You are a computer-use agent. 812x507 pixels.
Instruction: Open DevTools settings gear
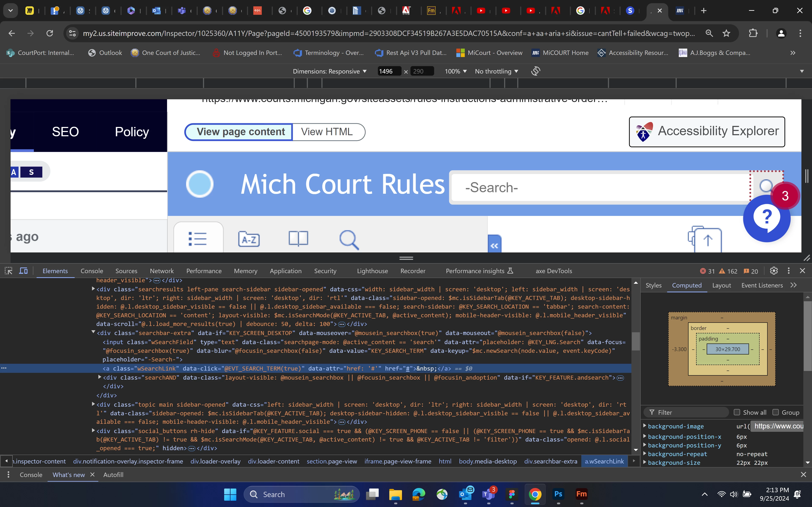(774, 271)
